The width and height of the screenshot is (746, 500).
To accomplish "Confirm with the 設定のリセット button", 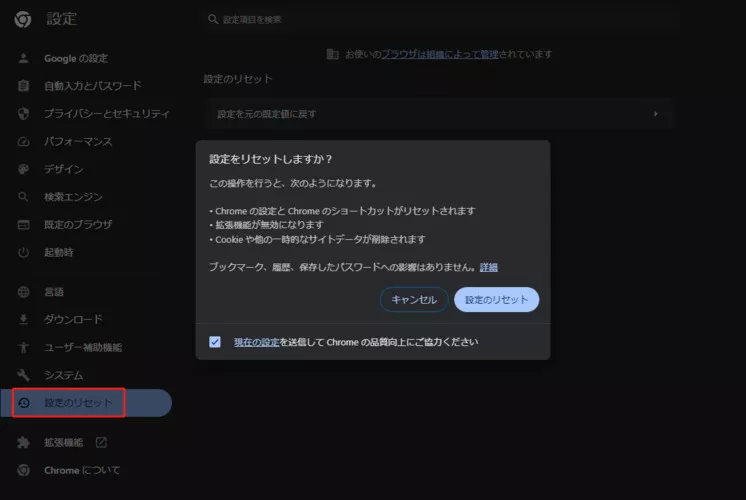I will [496, 300].
